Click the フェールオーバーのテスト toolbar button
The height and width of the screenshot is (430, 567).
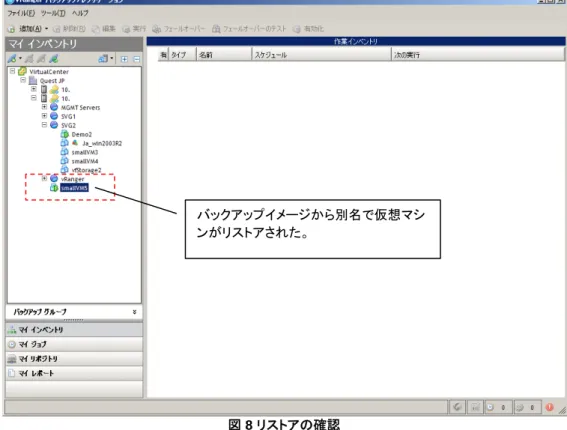click(249, 29)
